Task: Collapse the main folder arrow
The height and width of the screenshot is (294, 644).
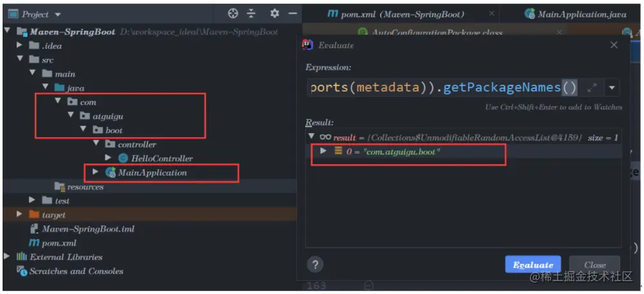Action: tap(33, 73)
